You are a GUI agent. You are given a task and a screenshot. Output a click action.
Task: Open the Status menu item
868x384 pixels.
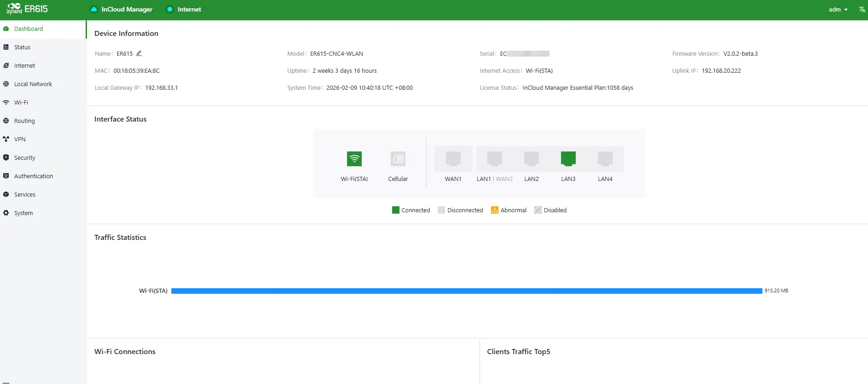43,47
